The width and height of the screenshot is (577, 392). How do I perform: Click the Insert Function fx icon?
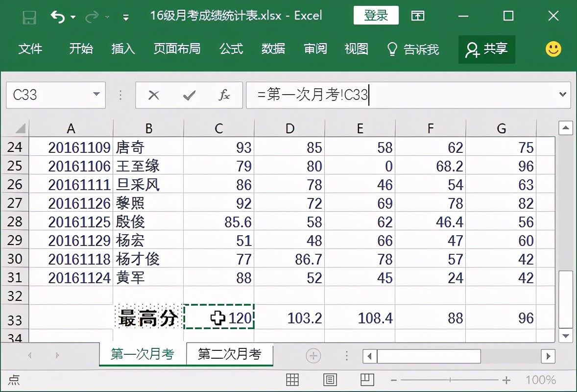pyautogui.click(x=224, y=95)
